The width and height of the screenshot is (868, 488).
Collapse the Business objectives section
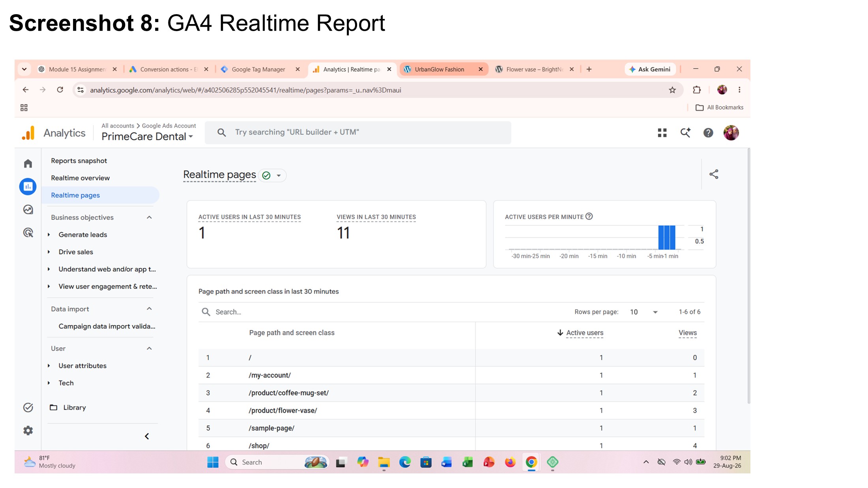149,217
